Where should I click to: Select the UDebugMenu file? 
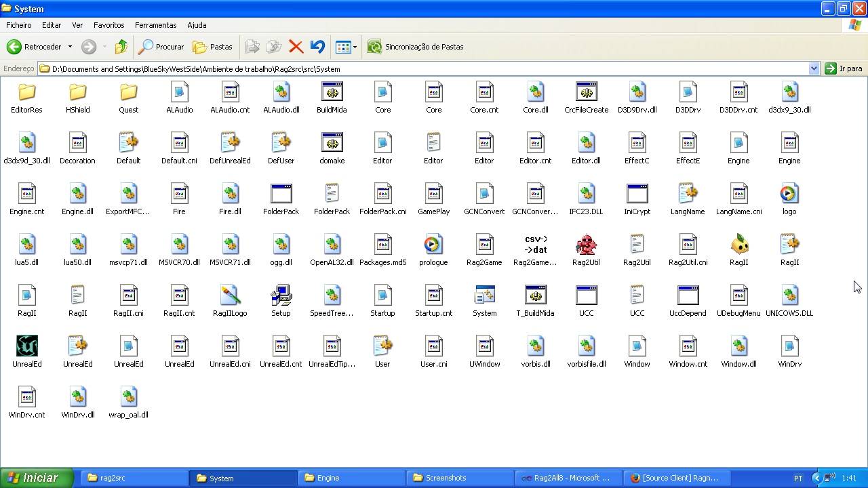click(738, 301)
